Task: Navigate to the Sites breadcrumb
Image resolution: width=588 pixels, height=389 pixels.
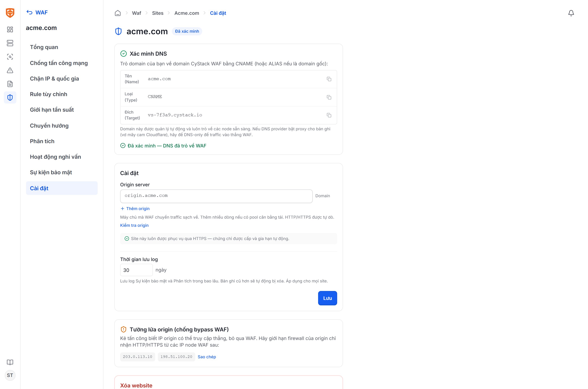Action: [x=158, y=13]
